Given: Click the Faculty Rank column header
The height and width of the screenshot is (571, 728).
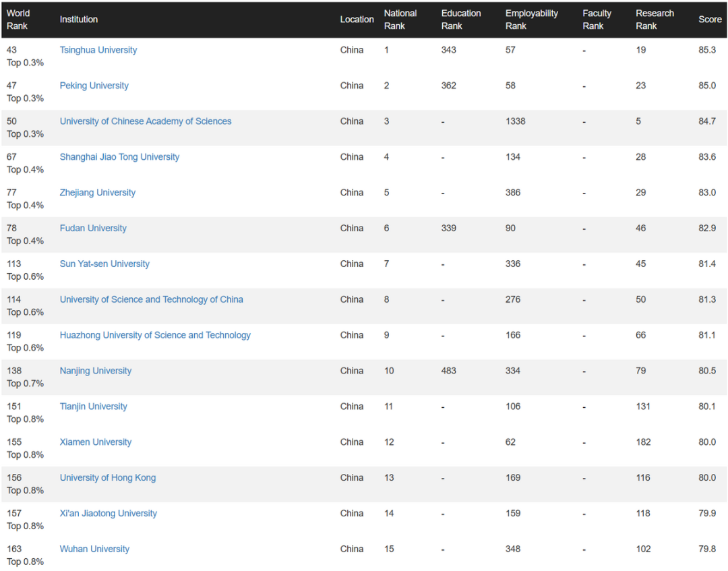Looking at the screenshot, I should 597,20.
